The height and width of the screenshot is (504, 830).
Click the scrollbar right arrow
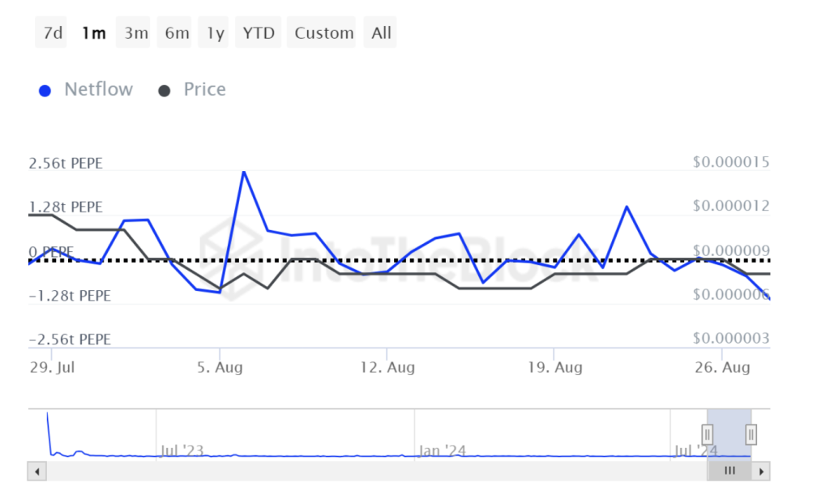pos(763,471)
